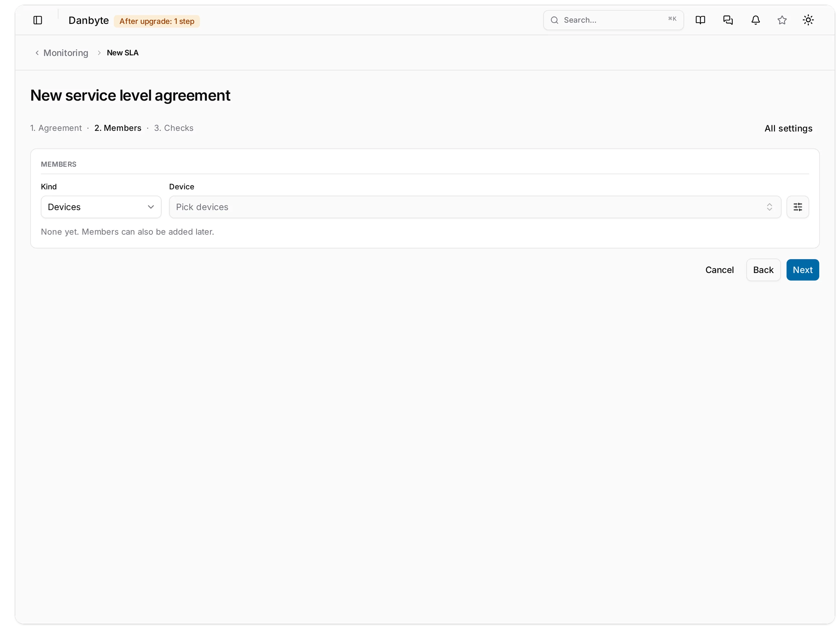The width and height of the screenshot is (840, 629).
Task: Switch theme with sun icon
Action: click(808, 20)
